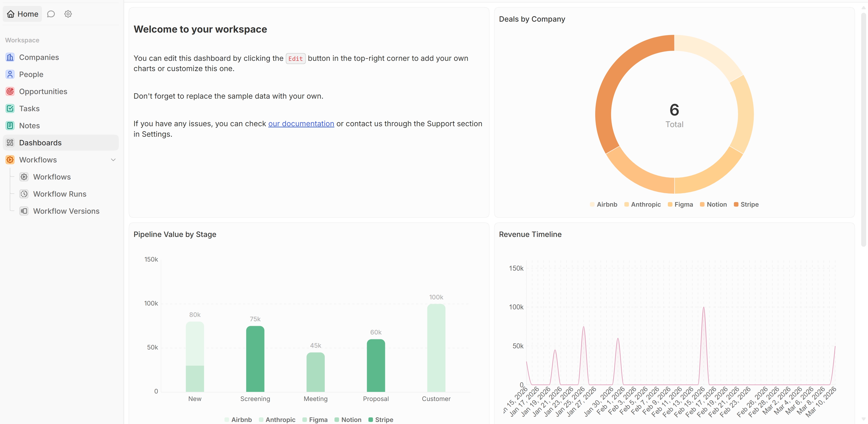Screen dimensions: 868x424
Task: Collapse the Workflows section chevron
Action: [113, 160]
